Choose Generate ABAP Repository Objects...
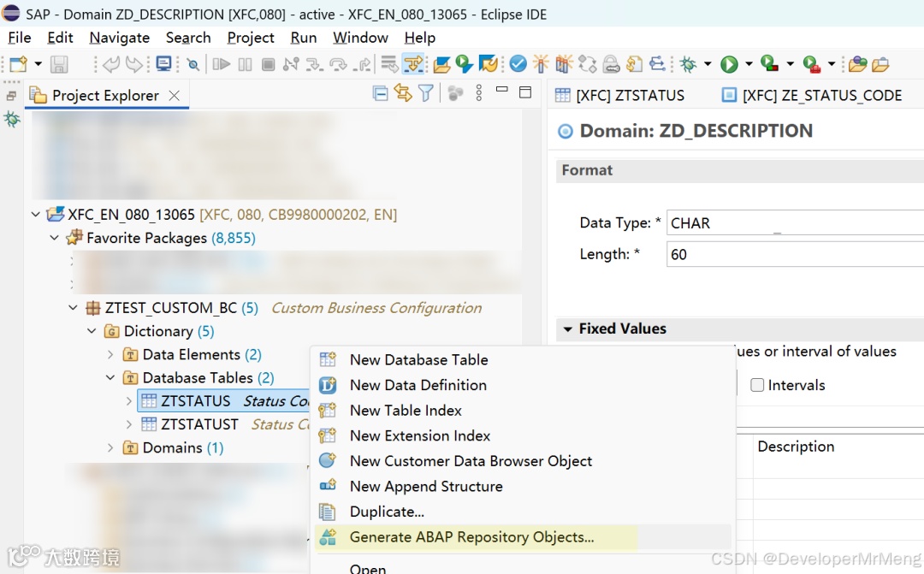924x574 pixels. 523,537
